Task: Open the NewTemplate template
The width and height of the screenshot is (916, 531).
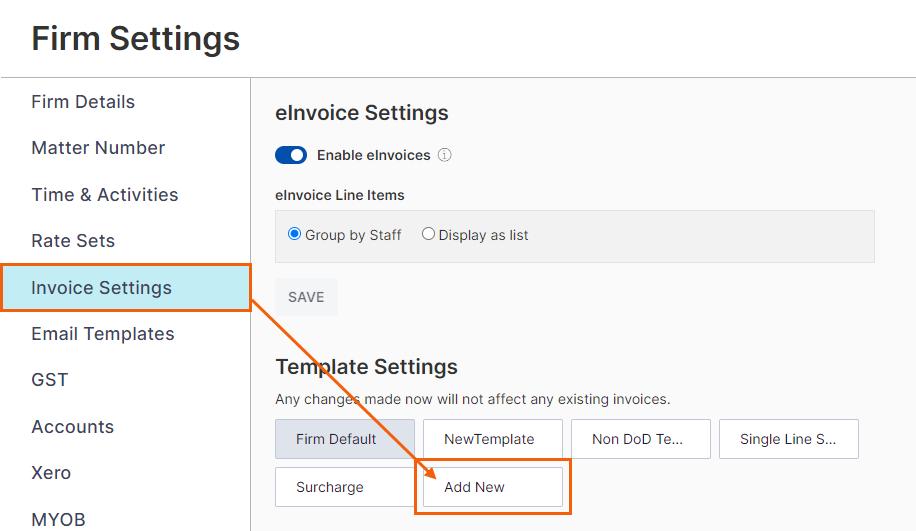Action: (x=492, y=439)
